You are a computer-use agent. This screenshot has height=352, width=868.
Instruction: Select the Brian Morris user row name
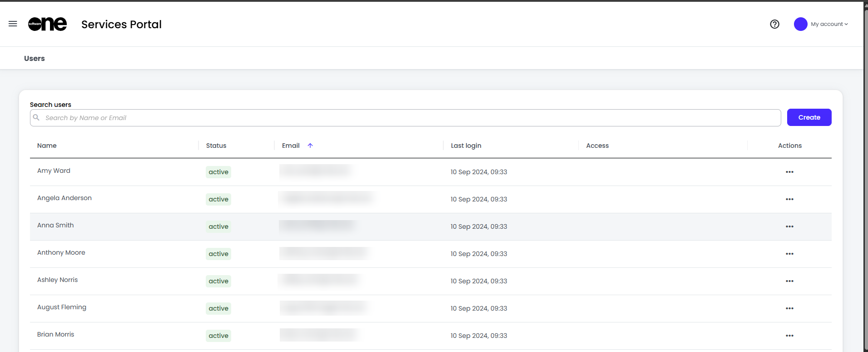55,334
